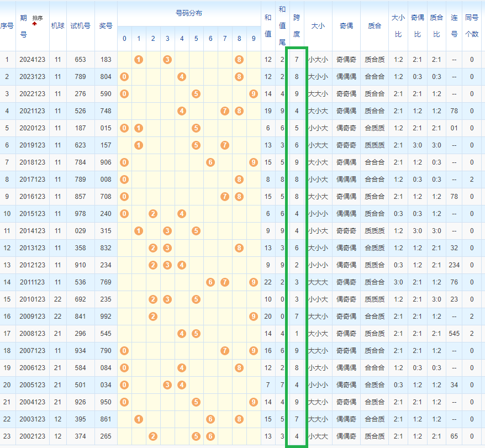485x448 pixels.
Task: Click orange ball 7 in the 2021123 row
Action: 225,111
